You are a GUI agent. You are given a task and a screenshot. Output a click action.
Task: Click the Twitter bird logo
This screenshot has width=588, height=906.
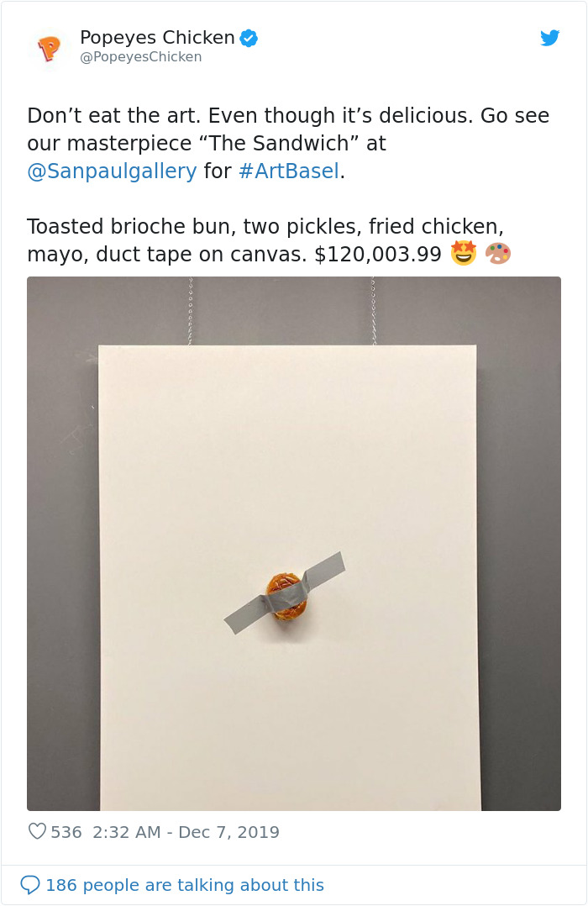click(x=550, y=38)
